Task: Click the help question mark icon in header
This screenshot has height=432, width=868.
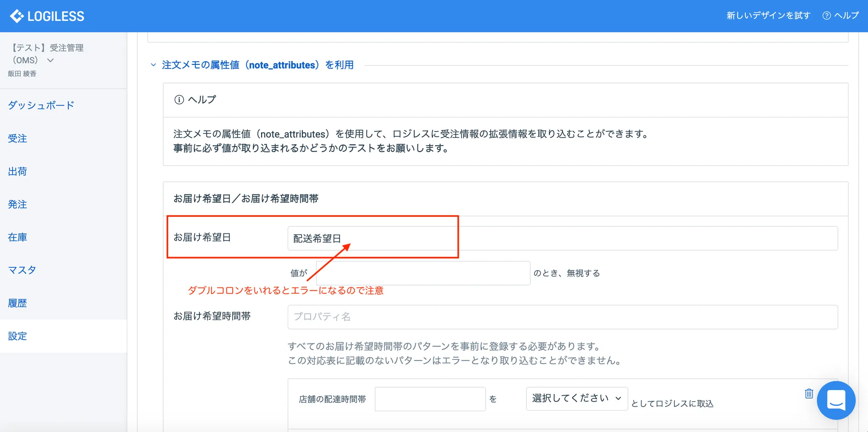Action: pos(826,16)
